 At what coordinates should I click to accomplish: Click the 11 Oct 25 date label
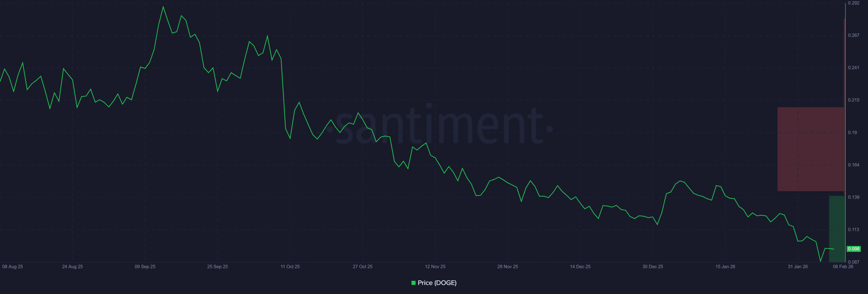click(x=290, y=267)
